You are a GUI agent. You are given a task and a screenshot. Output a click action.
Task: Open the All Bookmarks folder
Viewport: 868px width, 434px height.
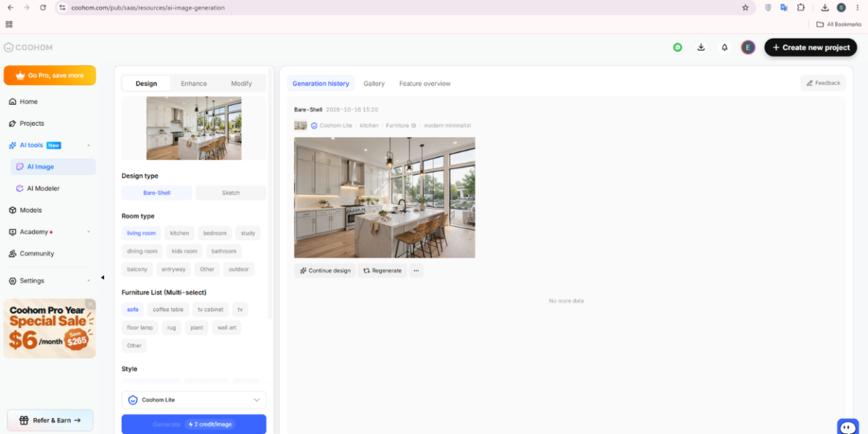tap(838, 24)
